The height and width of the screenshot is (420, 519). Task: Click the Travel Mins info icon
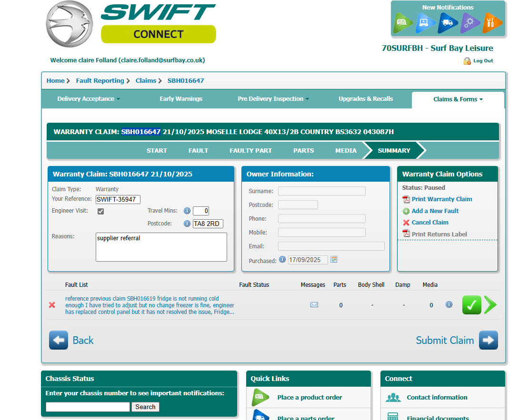(187, 211)
